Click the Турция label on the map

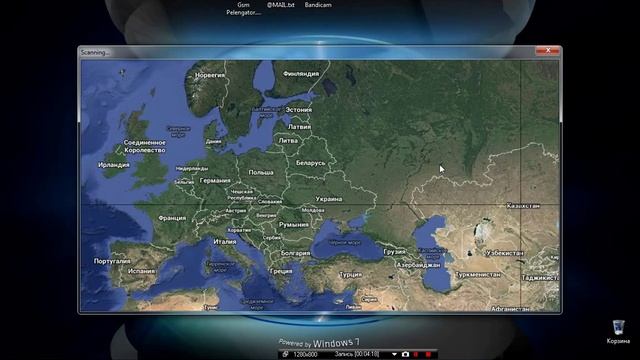[351, 275]
